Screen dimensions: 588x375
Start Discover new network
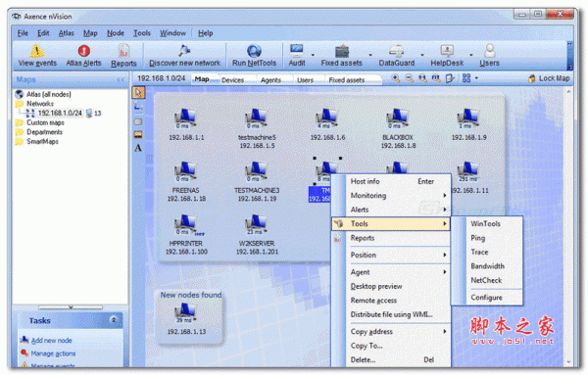(x=184, y=56)
